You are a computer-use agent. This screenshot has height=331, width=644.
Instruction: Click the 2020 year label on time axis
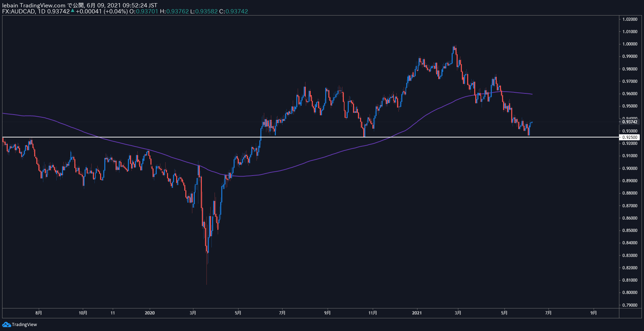point(150,313)
